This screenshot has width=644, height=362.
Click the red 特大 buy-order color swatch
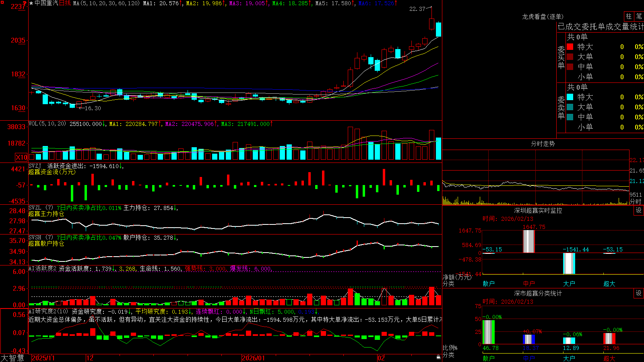tap(570, 47)
